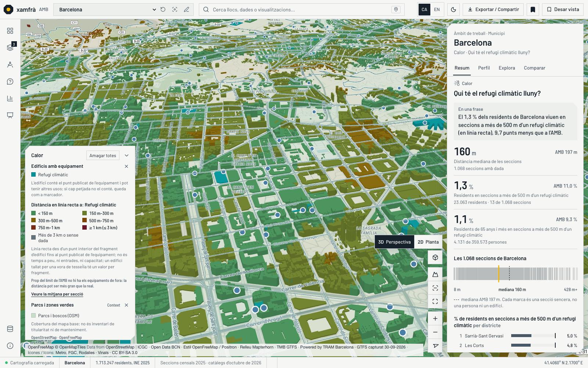Click the focus target icon beside Barcelona
The height and width of the screenshot is (368, 588).
[x=175, y=10]
